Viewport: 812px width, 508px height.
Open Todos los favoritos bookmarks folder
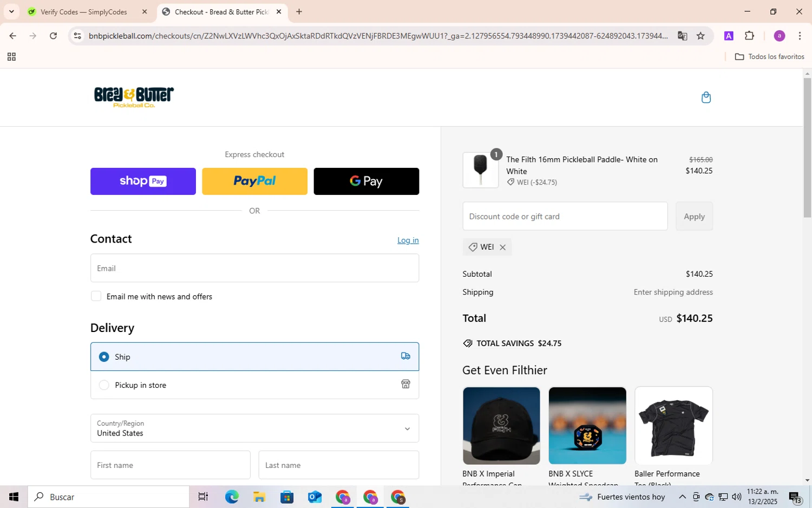[x=769, y=57]
